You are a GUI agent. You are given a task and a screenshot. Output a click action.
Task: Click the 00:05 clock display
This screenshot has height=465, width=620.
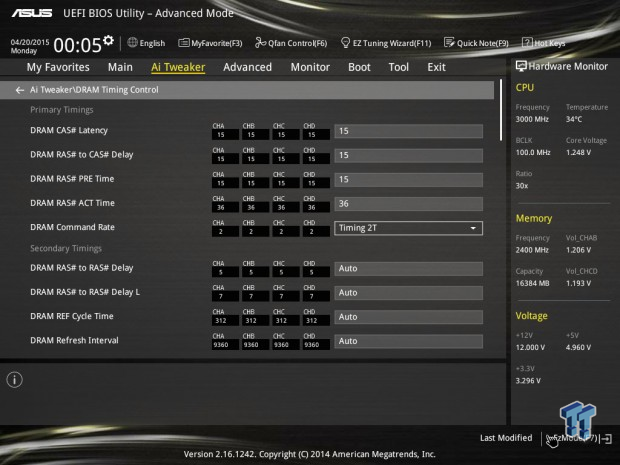point(78,45)
